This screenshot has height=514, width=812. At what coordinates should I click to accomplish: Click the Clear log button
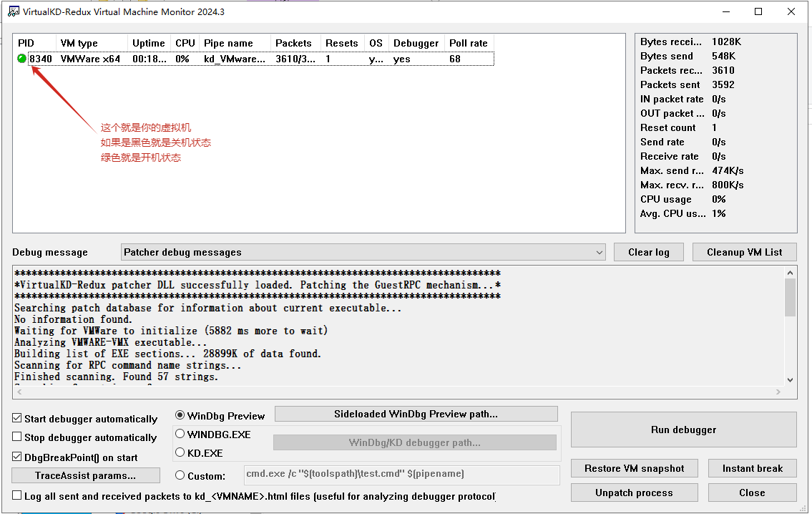[648, 252]
